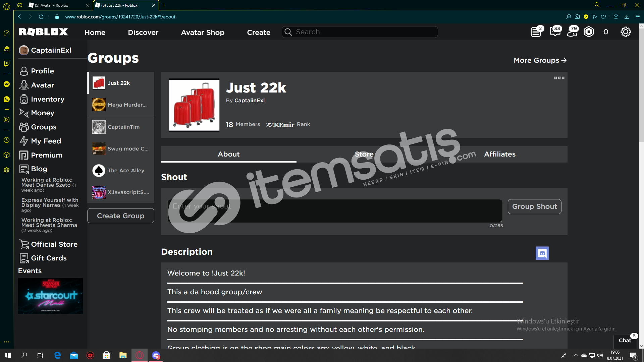Image resolution: width=644 pixels, height=362 pixels.
Task: Switch to the About tab
Action: point(229,154)
